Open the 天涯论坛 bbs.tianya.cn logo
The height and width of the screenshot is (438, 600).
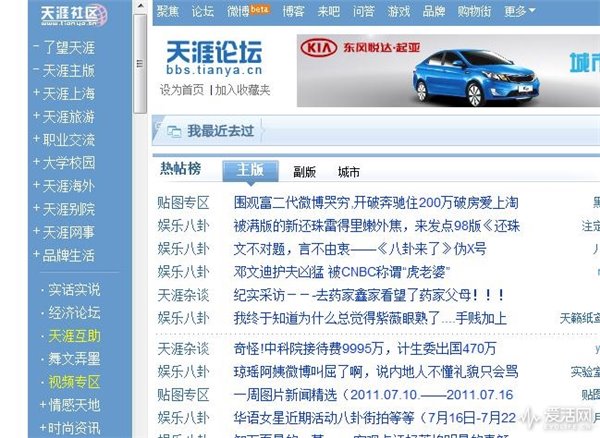coord(214,58)
